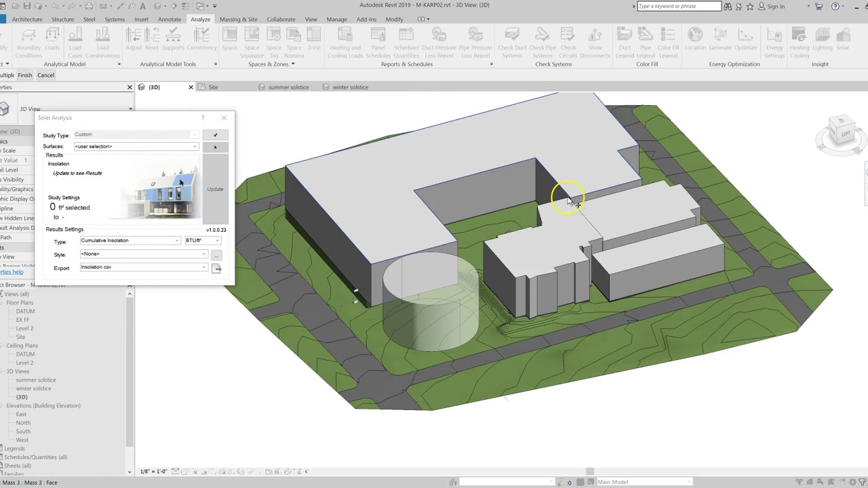Click the Solar Analysis help question mark

coord(202,118)
